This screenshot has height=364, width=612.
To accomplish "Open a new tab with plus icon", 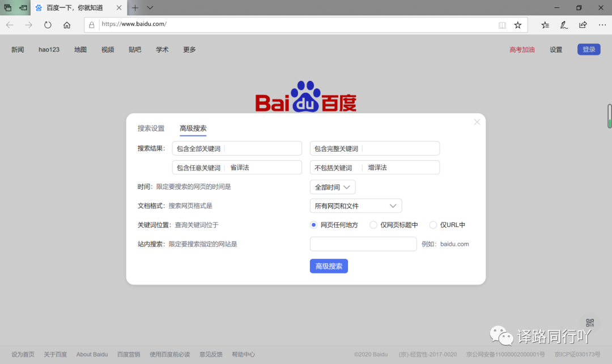I will point(135,7).
